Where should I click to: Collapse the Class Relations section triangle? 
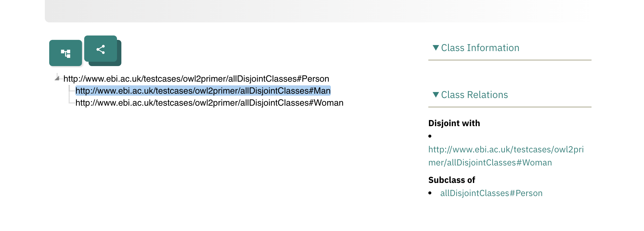click(x=435, y=95)
